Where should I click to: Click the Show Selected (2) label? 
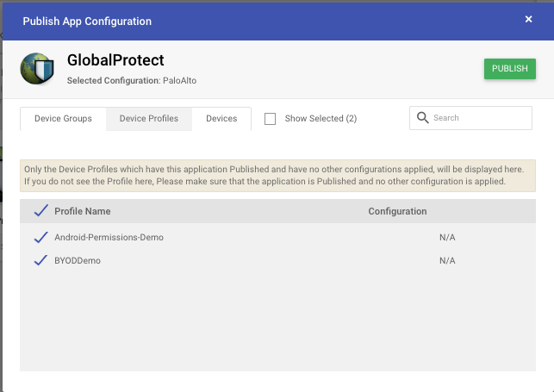click(321, 119)
